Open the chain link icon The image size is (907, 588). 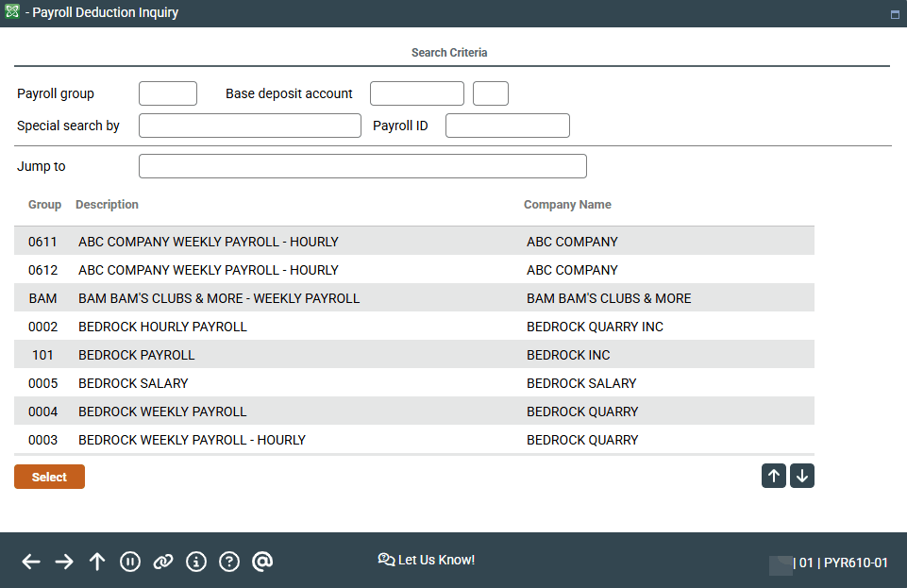pyautogui.click(x=163, y=562)
